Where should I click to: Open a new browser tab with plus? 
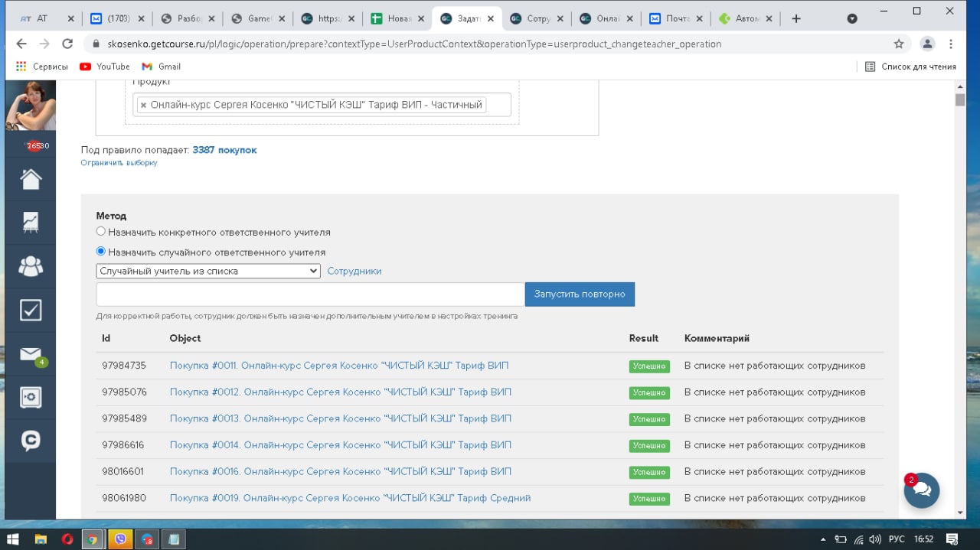pyautogui.click(x=796, y=18)
